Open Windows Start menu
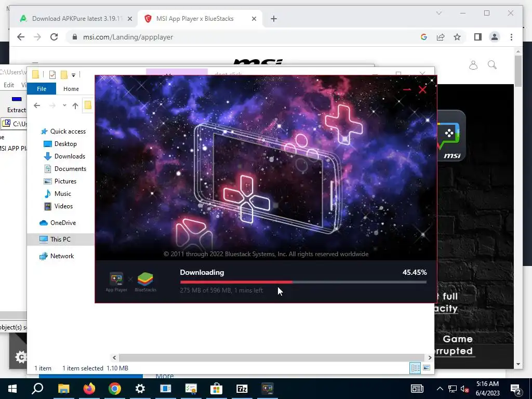The image size is (532, 399). 12,389
